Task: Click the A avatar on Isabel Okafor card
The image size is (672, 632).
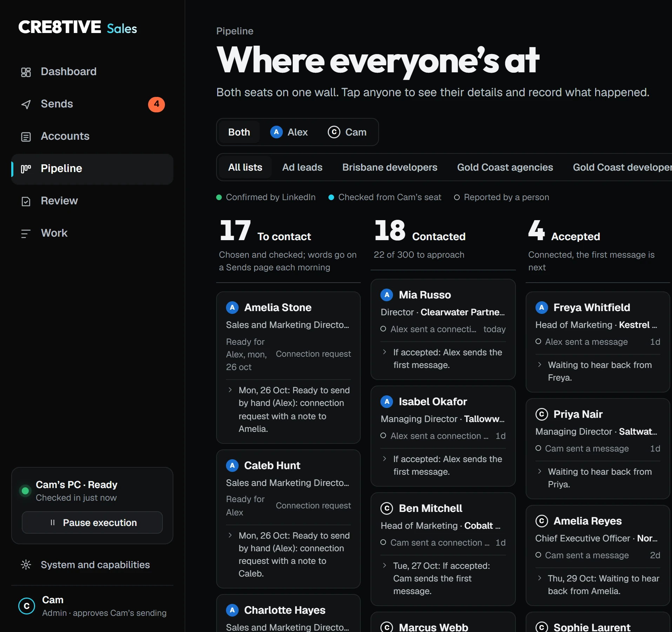Action: 387,402
